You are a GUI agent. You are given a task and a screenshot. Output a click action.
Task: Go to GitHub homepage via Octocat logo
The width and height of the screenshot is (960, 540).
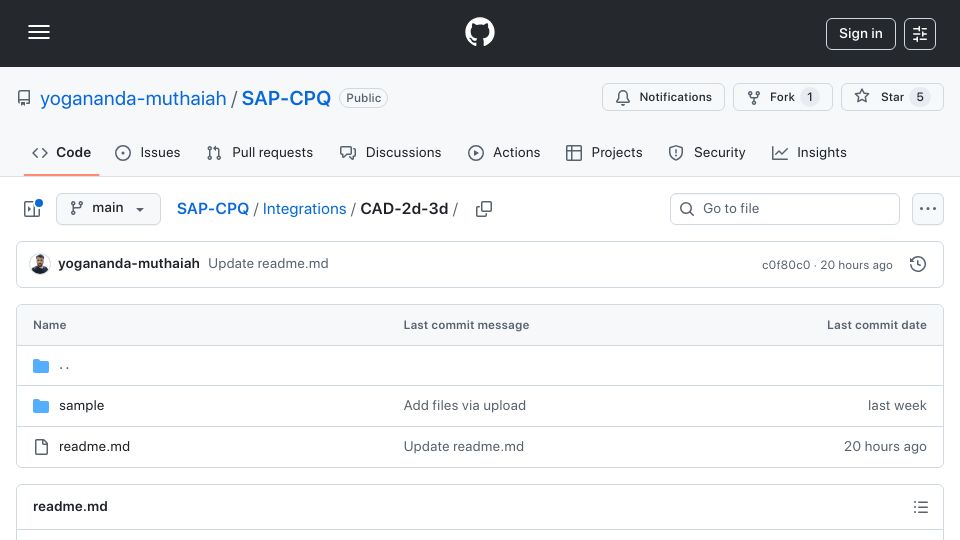tap(479, 32)
